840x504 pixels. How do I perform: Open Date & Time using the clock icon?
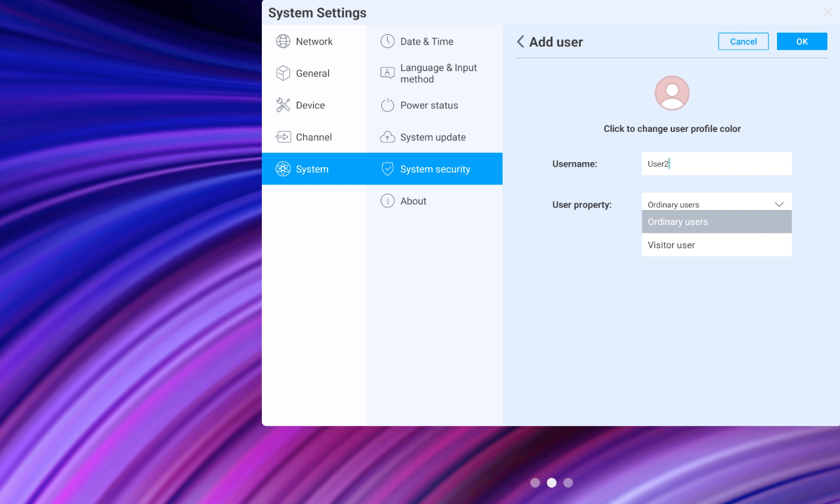coord(387,41)
